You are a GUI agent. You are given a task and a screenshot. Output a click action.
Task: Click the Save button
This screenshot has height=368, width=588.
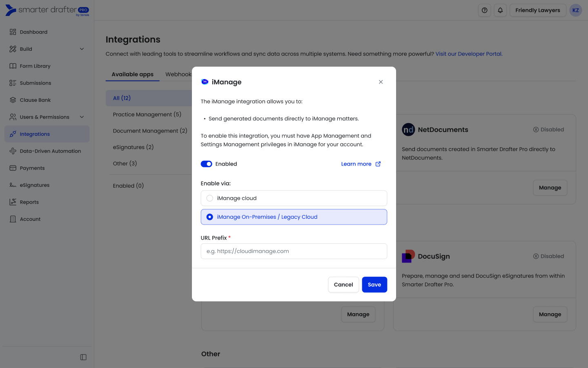tap(374, 285)
